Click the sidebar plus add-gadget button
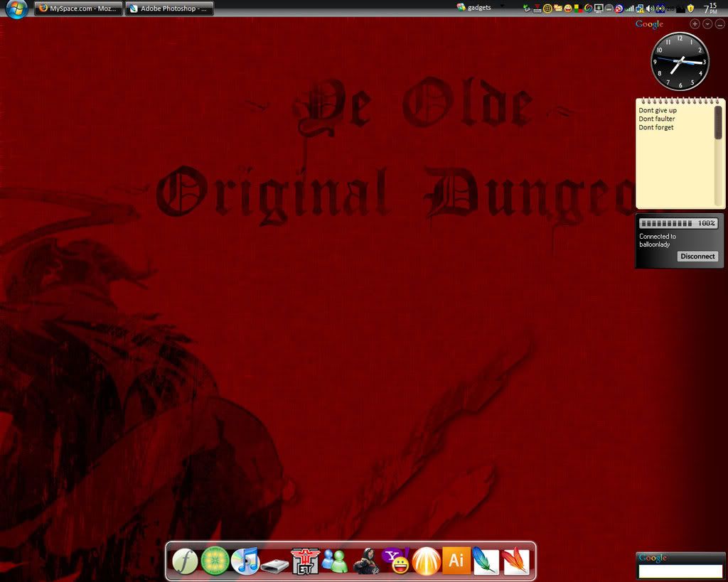The width and height of the screenshot is (728, 582). coord(695,24)
